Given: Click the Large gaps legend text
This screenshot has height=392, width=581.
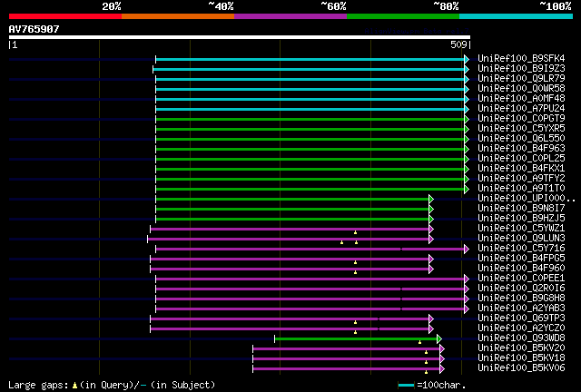Looking at the screenshot, I should [x=112, y=385].
